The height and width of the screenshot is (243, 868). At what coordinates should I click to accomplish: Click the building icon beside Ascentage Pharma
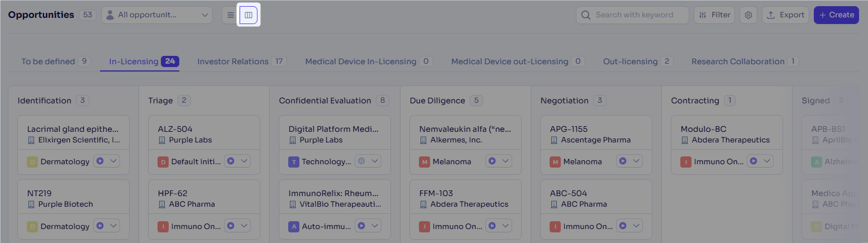click(554, 140)
